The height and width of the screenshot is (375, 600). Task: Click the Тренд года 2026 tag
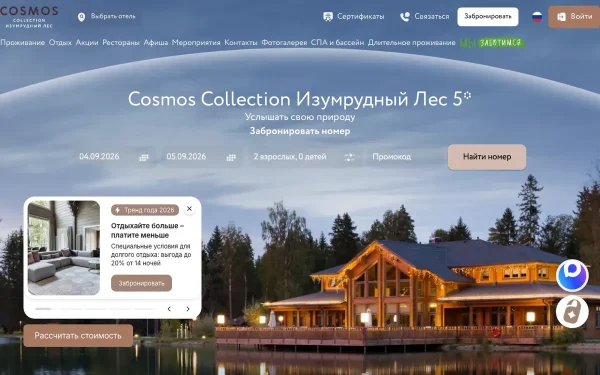pos(145,210)
